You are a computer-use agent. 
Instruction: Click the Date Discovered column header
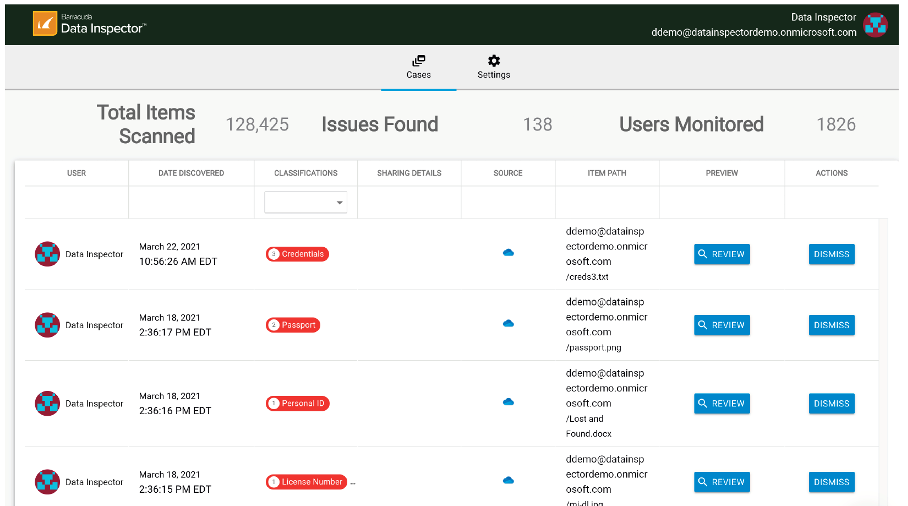pyautogui.click(x=191, y=173)
